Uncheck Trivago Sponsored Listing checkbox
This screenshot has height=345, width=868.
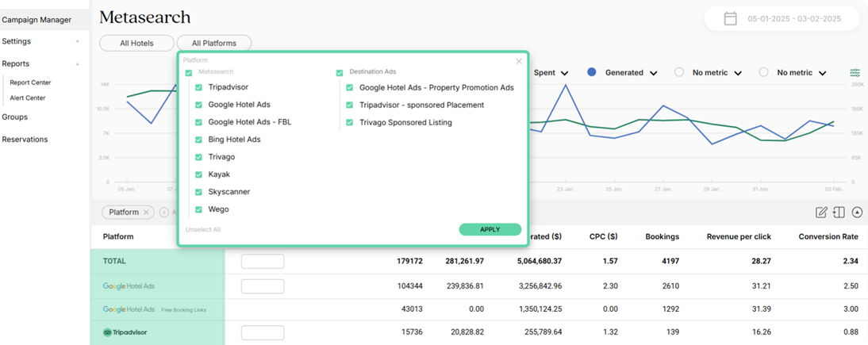349,122
